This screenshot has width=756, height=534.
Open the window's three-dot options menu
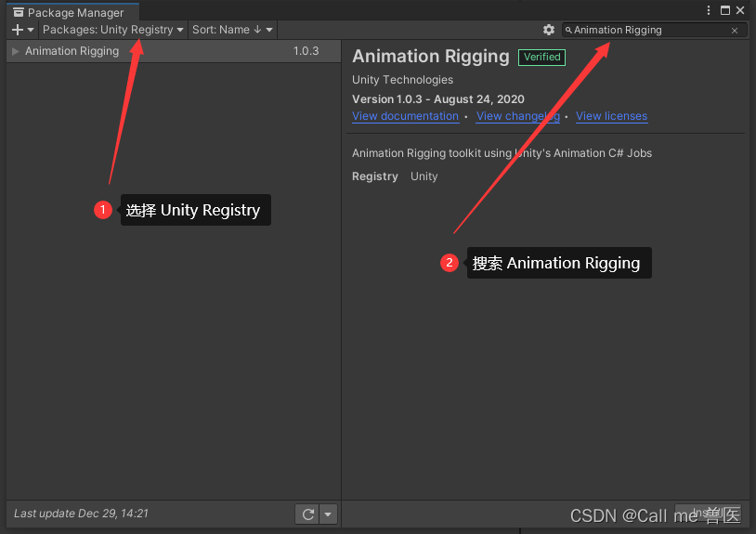(x=709, y=10)
